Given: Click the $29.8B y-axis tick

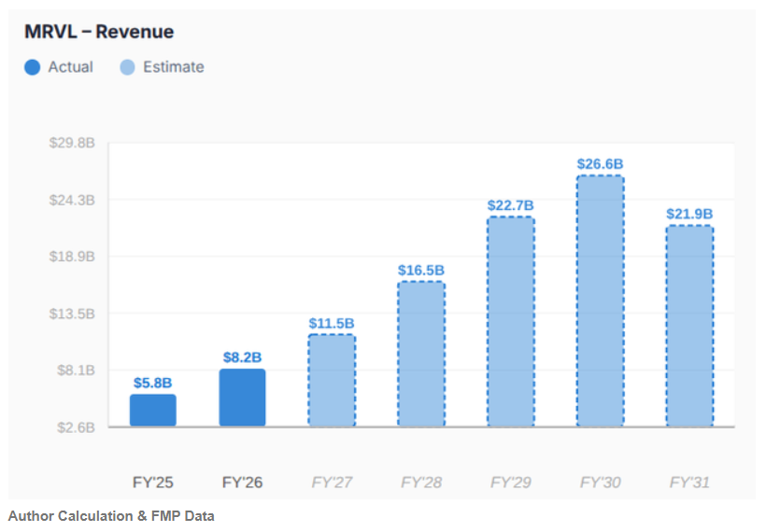Looking at the screenshot, I should click(72, 143).
